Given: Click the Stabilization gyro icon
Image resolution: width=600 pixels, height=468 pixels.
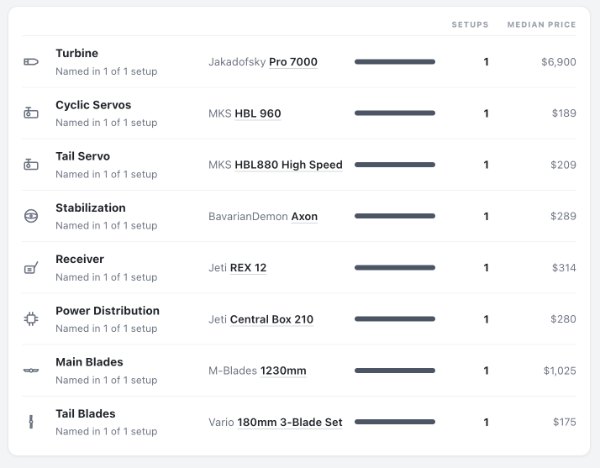Looking at the screenshot, I should pos(31,216).
